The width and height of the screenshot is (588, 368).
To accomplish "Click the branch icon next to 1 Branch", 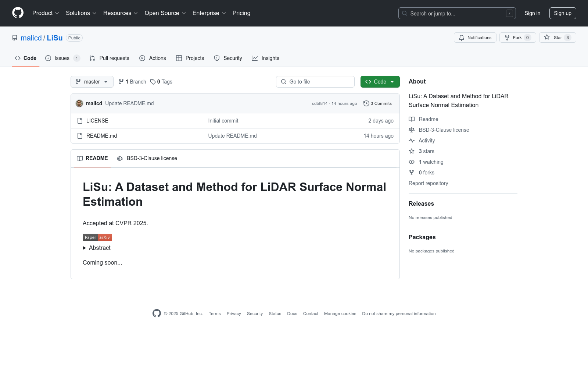I will coord(121,82).
